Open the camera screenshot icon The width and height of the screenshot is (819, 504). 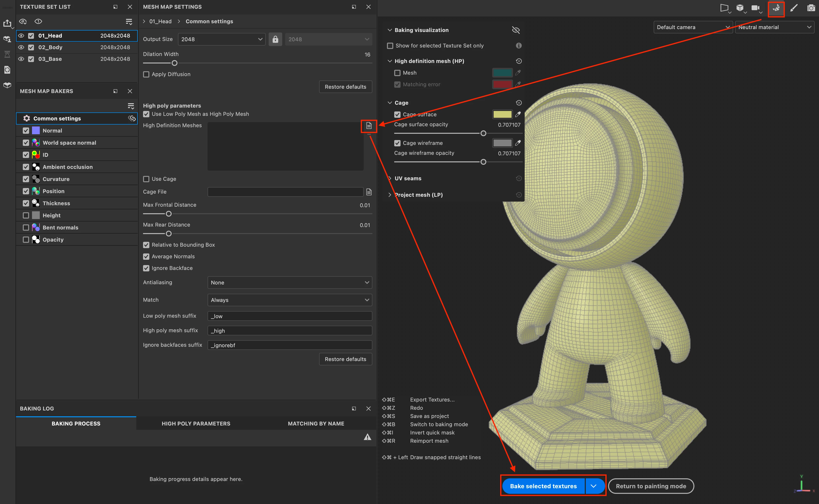[x=811, y=8]
